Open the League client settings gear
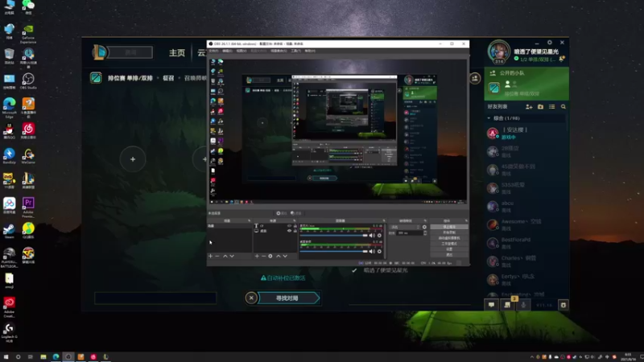Image resolution: width=644 pixels, height=362 pixels. coord(550,43)
